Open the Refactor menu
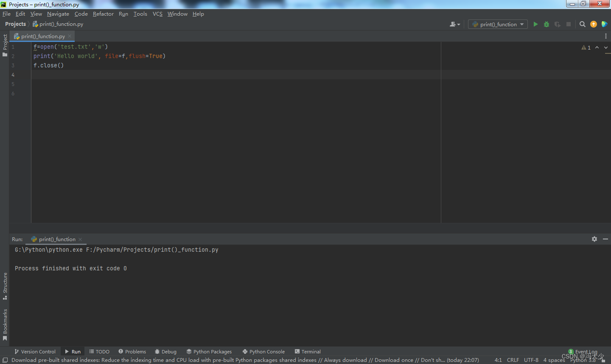The width and height of the screenshot is (611, 364). [103, 14]
